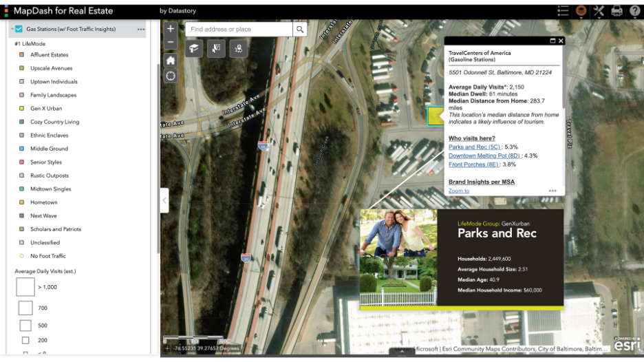The height and width of the screenshot is (362, 644).
Task: Click the 500 visits size symbol
Action: click(x=25, y=326)
